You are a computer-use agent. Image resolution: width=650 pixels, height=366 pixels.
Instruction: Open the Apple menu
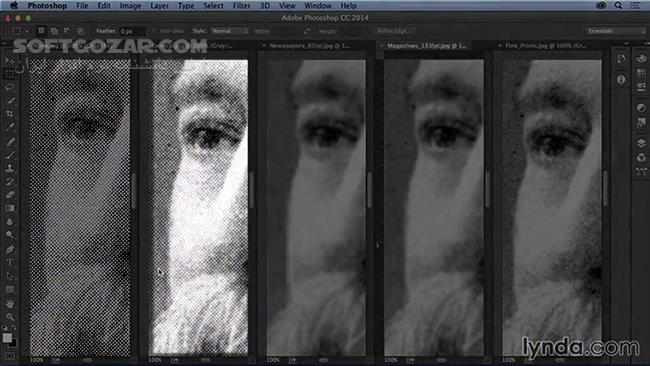14,6
